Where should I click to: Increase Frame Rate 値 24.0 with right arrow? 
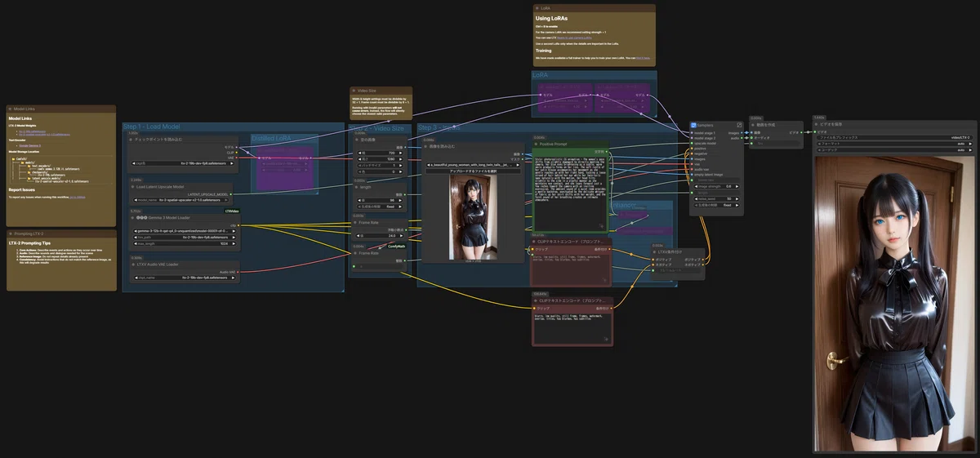[402, 235]
